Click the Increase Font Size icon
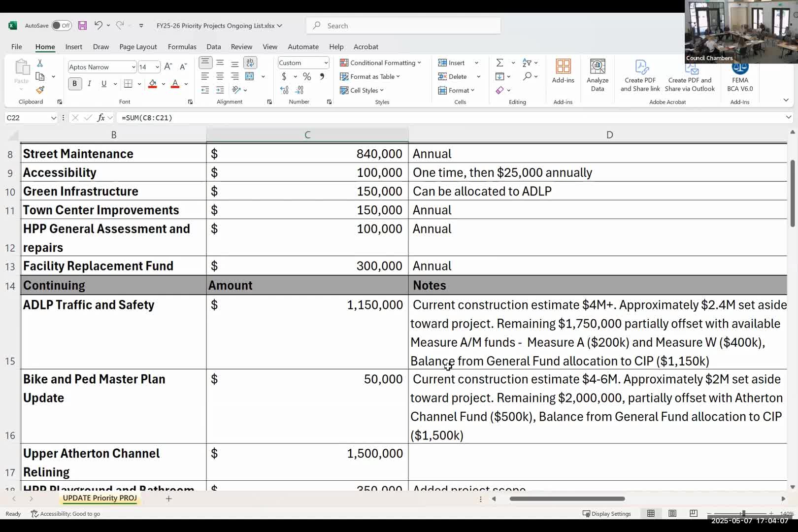 (x=168, y=66)
